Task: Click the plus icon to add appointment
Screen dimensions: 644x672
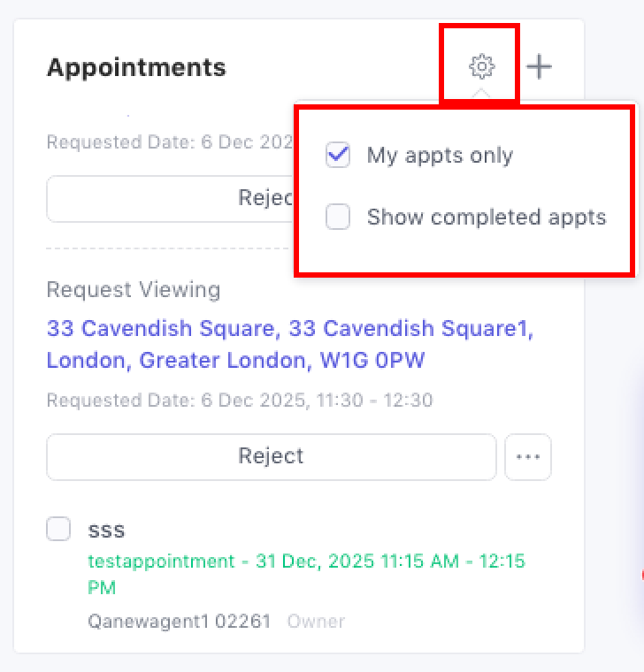Action: point(539,66)
